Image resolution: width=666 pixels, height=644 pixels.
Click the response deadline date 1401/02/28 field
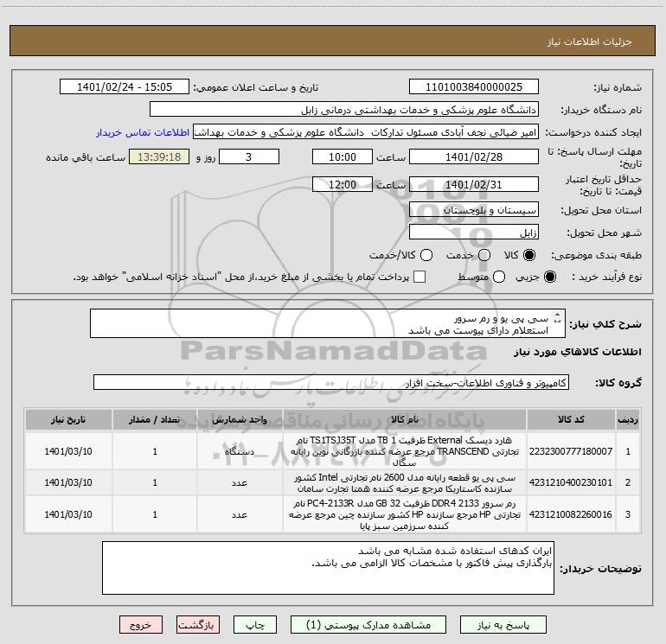point(474,156)
